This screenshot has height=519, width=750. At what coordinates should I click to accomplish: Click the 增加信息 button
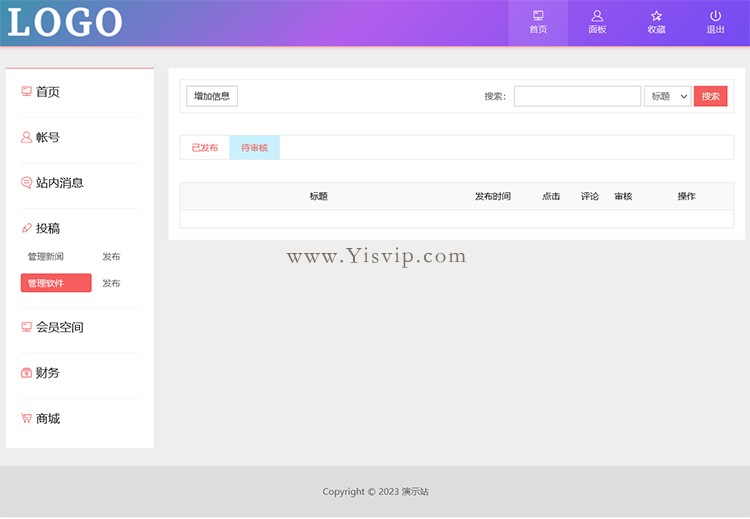pyautogui.click(x=212, y=96)
